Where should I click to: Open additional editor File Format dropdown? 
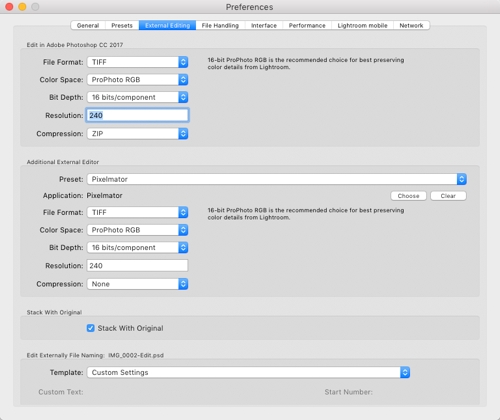137,212
